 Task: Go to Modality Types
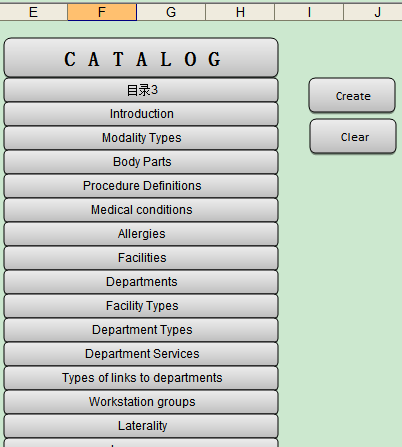(141, 138)
